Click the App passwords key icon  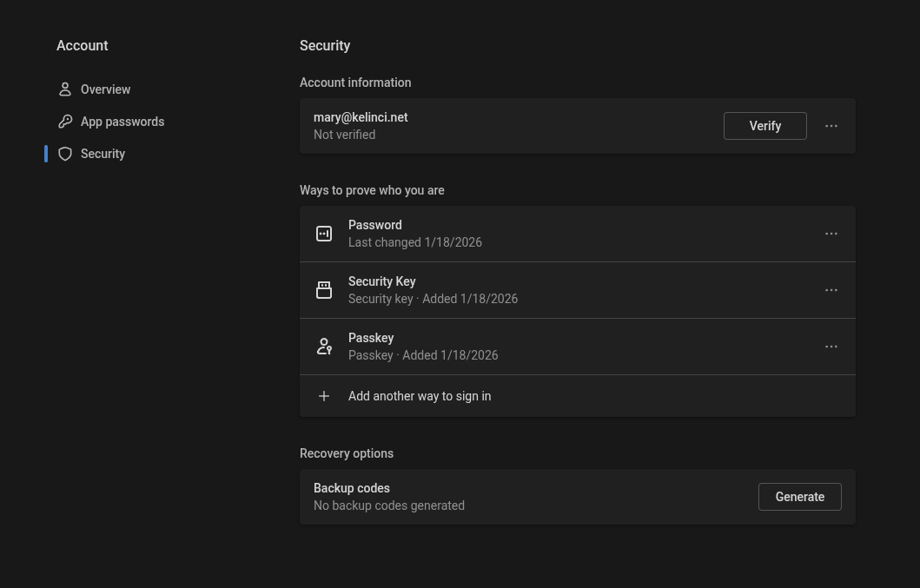(65, 122)
